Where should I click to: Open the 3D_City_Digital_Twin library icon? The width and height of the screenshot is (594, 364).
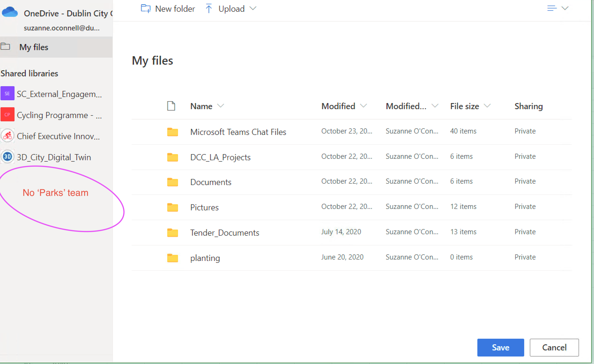[7, 157]
